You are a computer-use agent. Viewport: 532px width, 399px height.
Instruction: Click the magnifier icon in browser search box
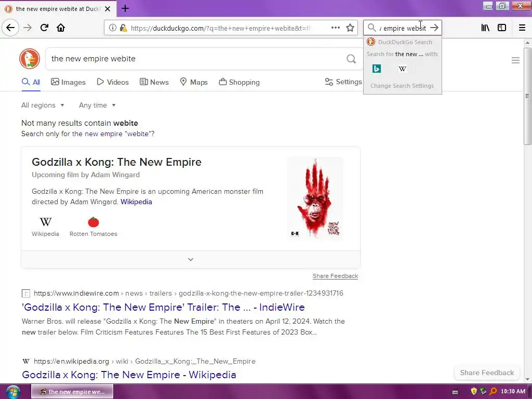click(x=372, y=28)
